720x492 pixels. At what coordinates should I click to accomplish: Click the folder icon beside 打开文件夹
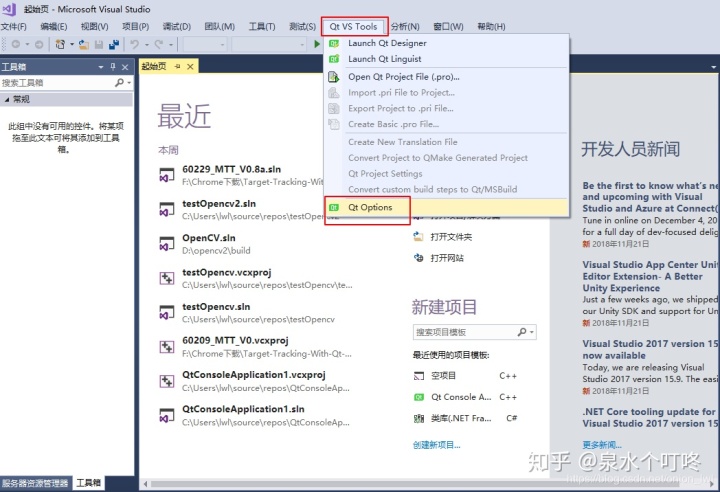(418, 237)
